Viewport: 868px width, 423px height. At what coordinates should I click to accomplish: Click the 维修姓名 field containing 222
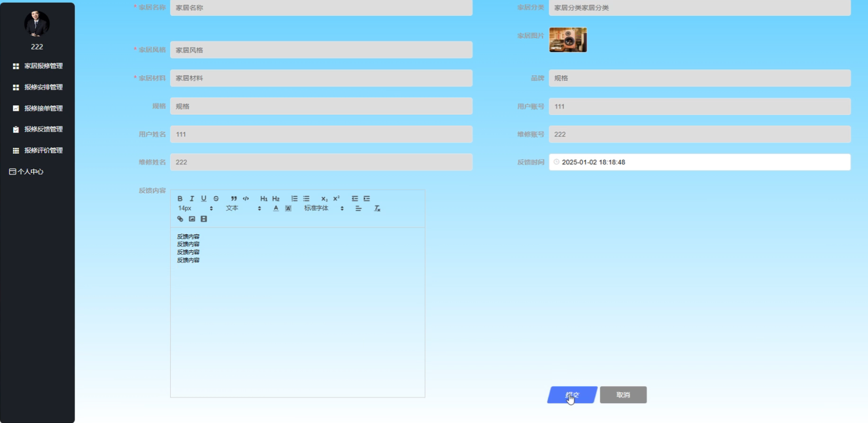click(321, 162)
